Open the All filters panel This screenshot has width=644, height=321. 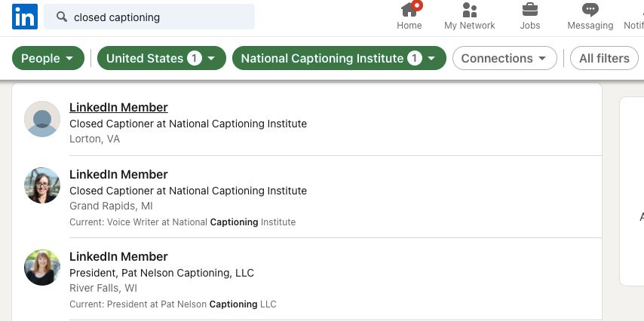pos(604,59)
